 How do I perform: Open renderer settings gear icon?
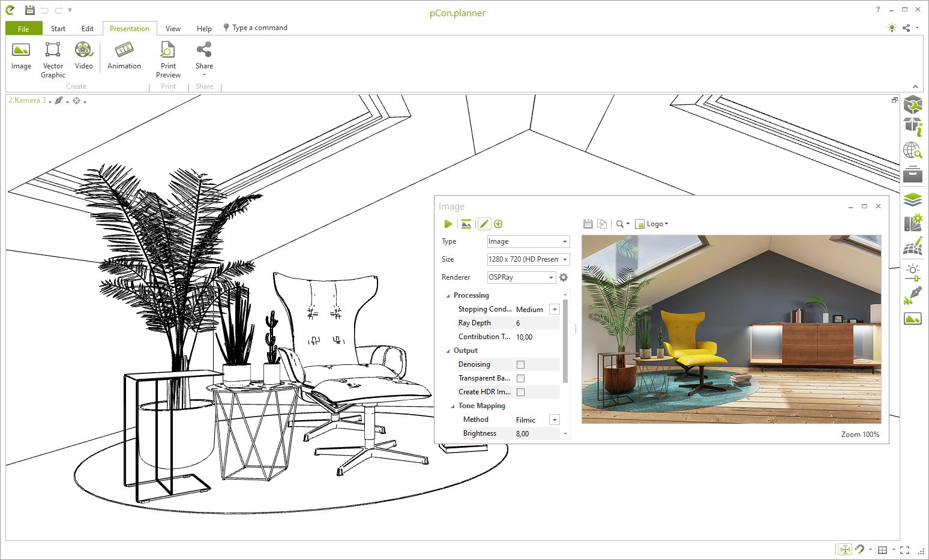click(x=564, y=277)
